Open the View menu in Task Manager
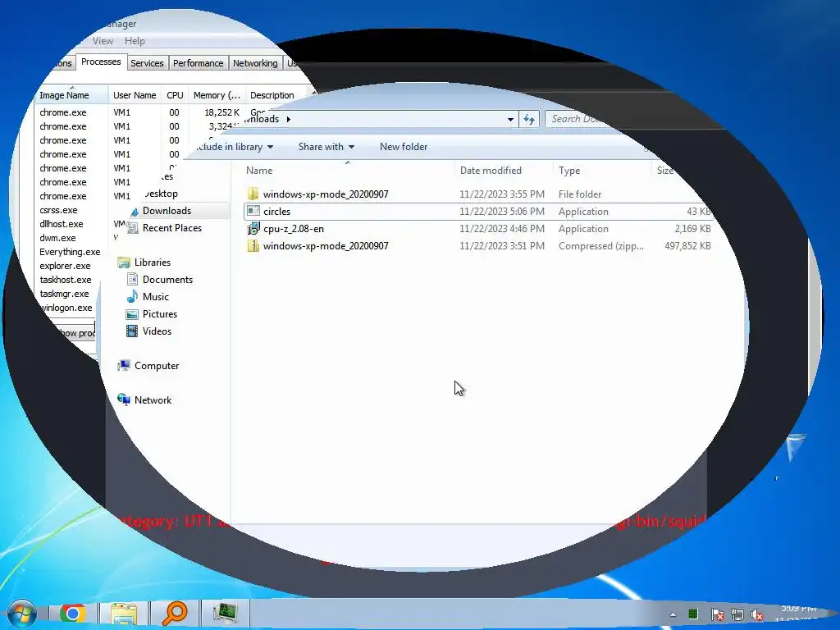 103,41
